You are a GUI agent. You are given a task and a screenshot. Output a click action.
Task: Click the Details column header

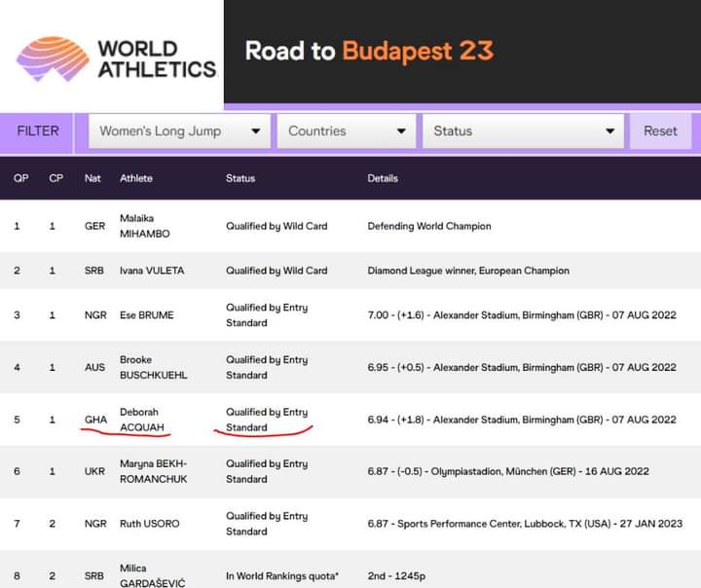pyautogui.click(x=383, y=178)
